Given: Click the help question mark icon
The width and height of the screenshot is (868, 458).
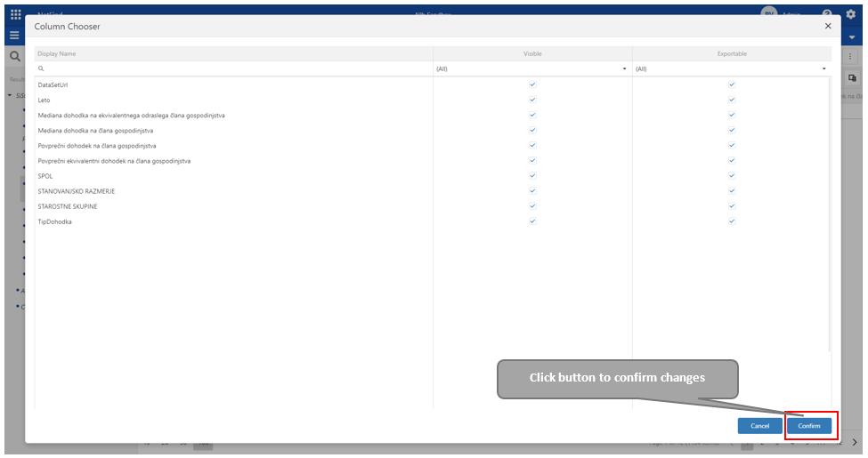Looking at the screenshot, I should click(827, 14).
